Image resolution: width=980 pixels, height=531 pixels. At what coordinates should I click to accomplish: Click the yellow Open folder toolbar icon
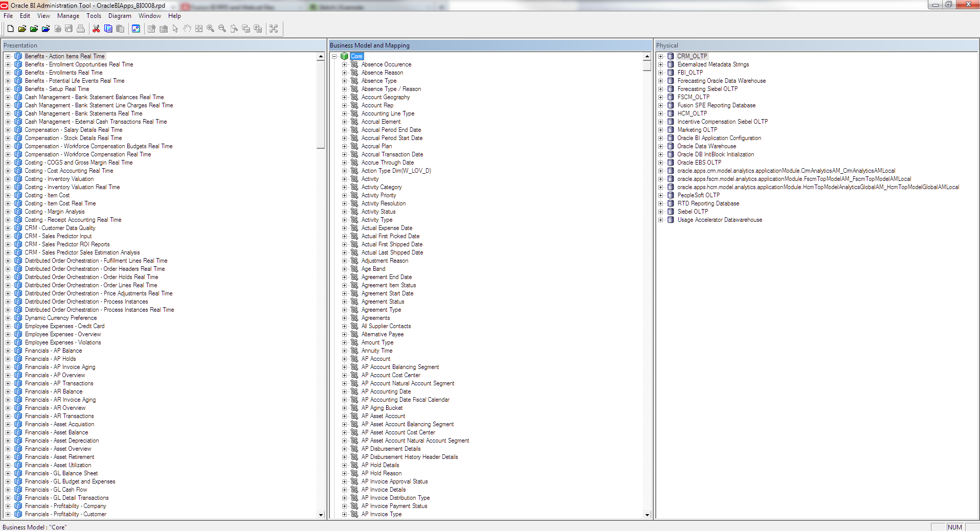point(22,29)
